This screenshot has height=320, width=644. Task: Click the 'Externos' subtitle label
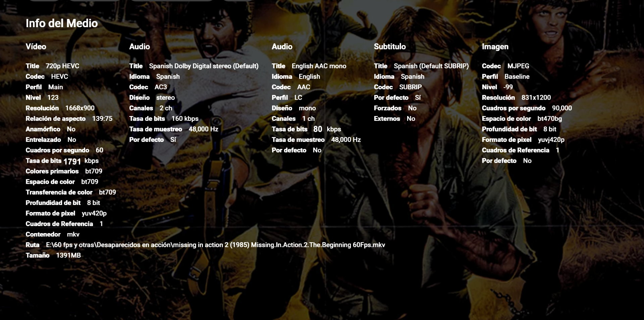tap(387, 119)
